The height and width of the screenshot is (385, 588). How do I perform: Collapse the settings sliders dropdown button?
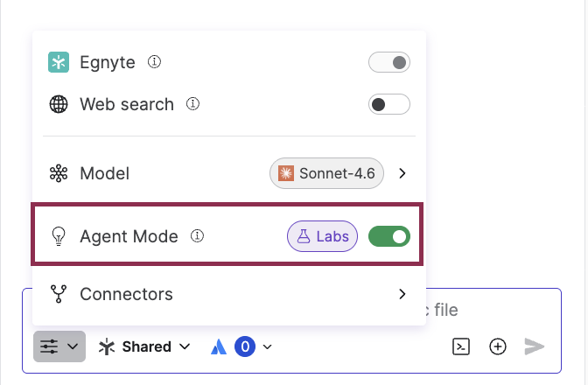point(59,346)
